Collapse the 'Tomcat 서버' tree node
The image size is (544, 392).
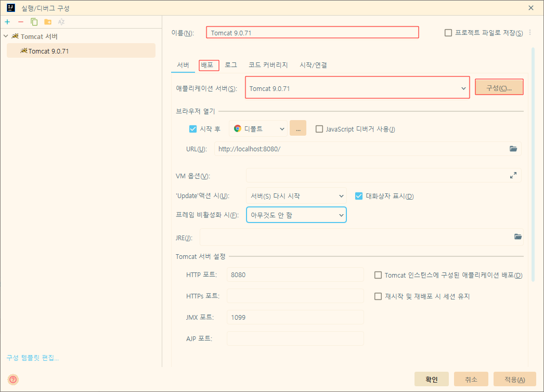coord(6,36)
